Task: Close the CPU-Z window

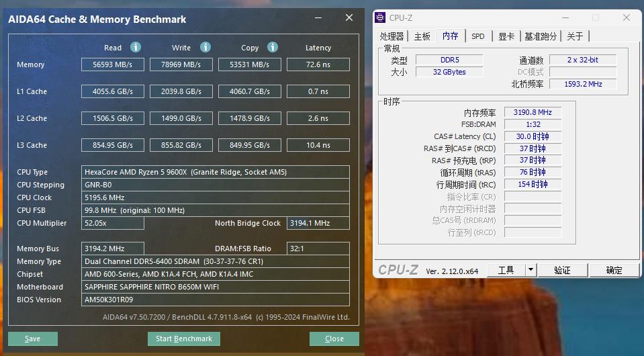Action: click(627, 17)
